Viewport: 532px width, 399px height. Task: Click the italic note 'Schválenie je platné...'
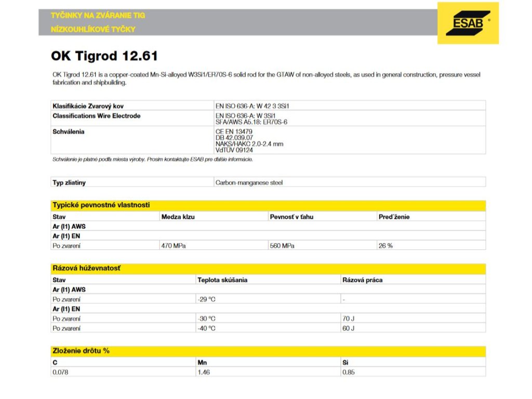tap(153, 159)
